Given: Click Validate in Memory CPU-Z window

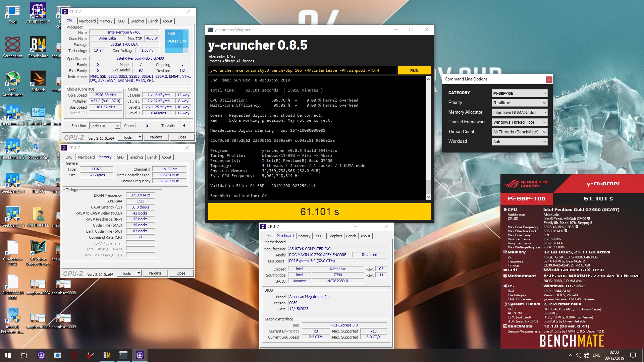Looking at the screenshot, I should [155, 273].
